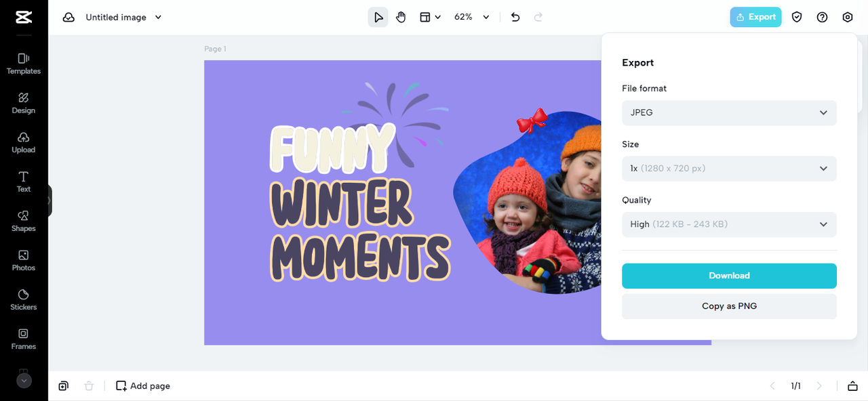Open the Frames panel
Image resolution: width=868 pixels, height=401 pixels.
click(24, 339)
